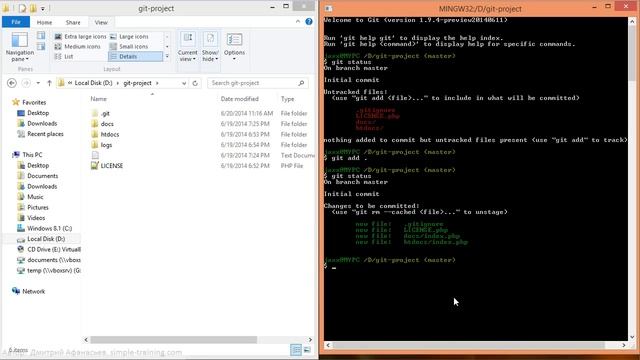
Task: Sort by Date modified column
Action: (240, 99)
